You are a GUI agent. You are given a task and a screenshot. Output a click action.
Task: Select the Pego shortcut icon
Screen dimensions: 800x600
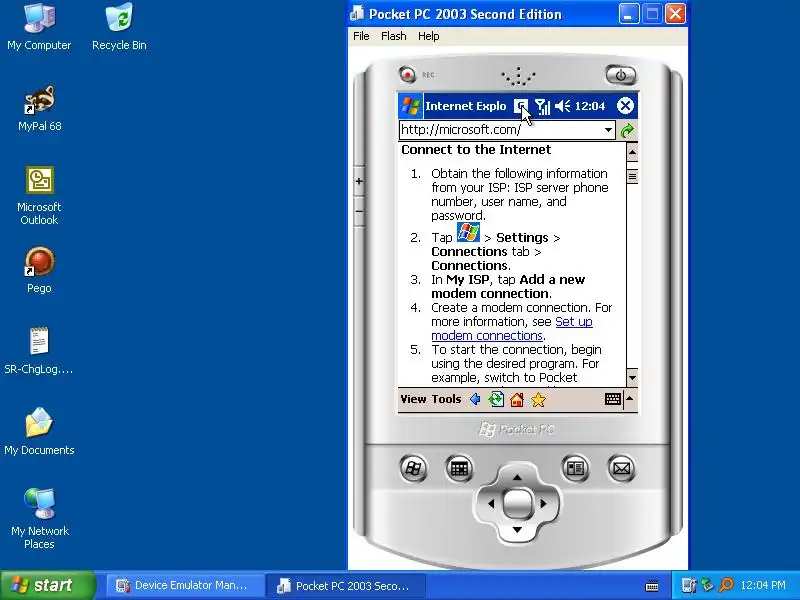tap(39, 270)
